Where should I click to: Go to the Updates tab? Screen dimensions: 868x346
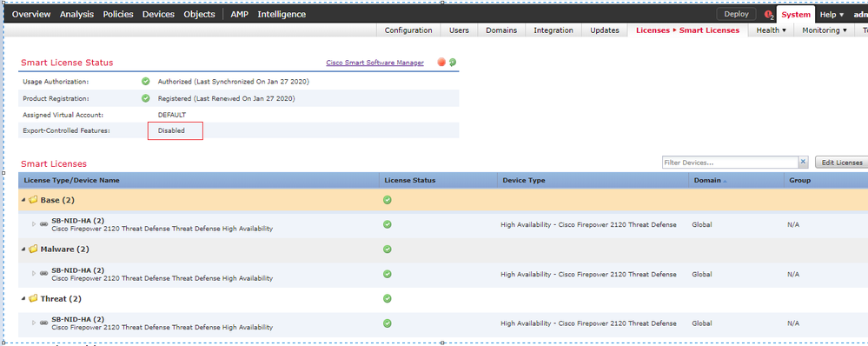point(605,30)
